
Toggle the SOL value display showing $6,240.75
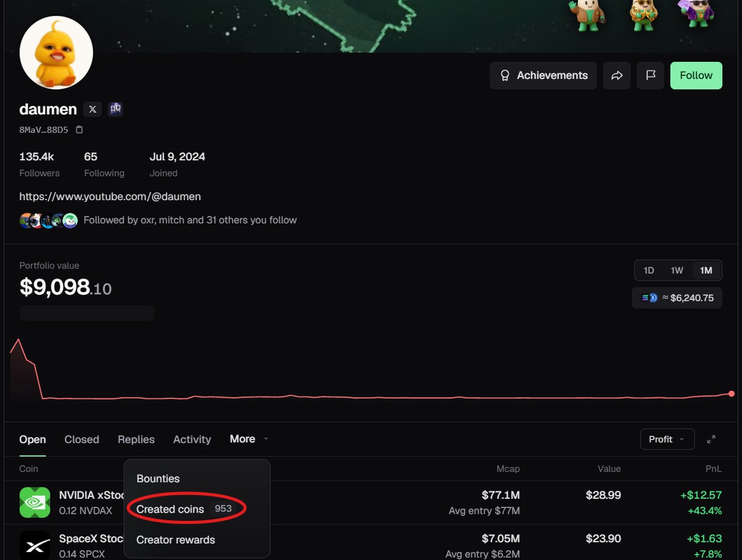(677, 298)
